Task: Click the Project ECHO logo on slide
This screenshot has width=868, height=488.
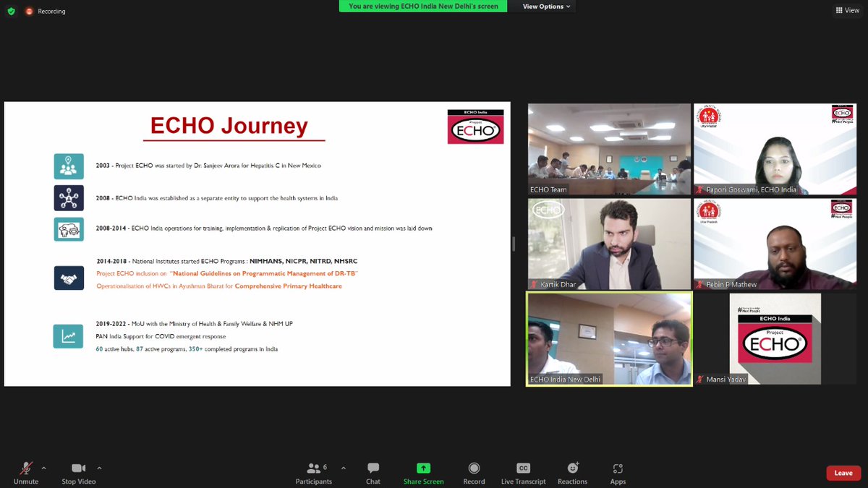Action: tap(475, 127)
